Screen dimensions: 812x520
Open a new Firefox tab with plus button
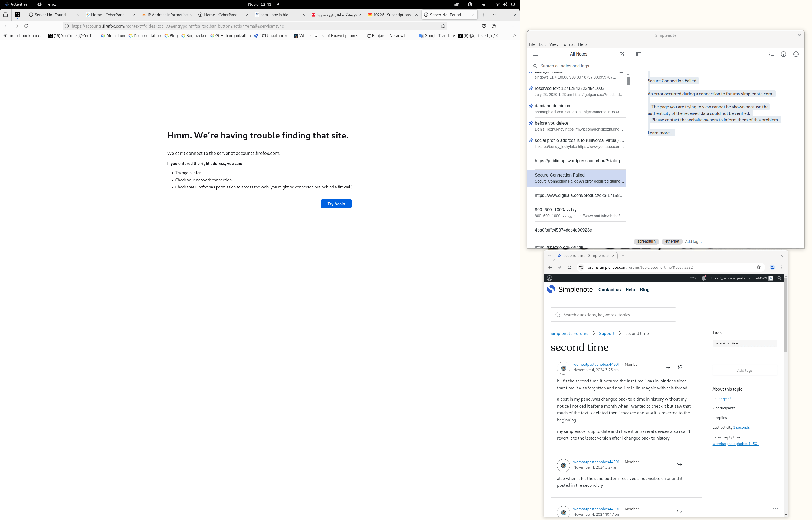click(x=483, y=15)
